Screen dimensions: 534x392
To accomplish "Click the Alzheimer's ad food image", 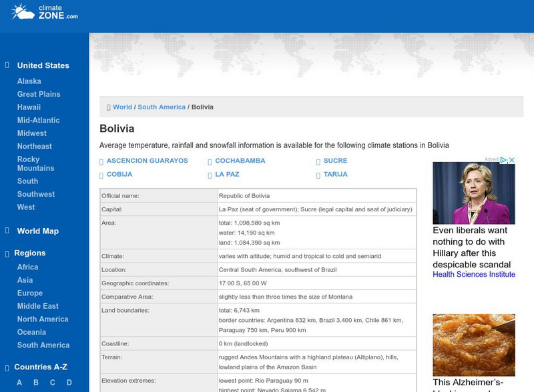I will click(x=474, y=345).
